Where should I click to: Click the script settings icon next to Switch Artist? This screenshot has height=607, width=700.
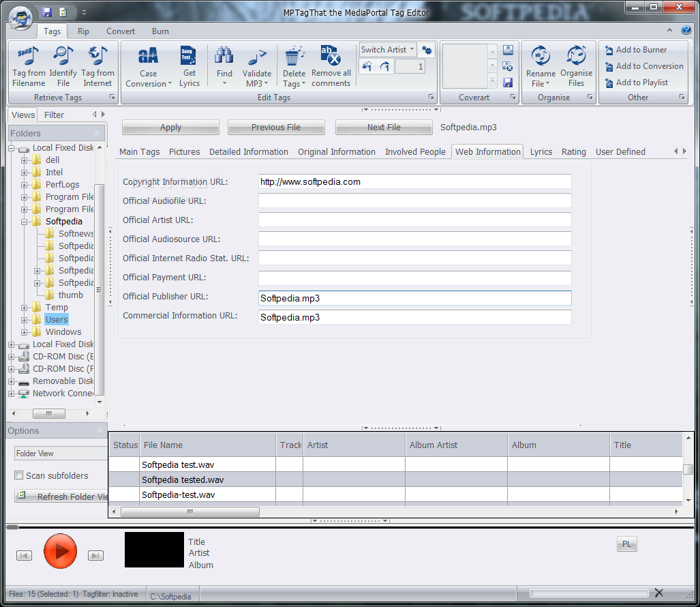click(x=427, y=50)
